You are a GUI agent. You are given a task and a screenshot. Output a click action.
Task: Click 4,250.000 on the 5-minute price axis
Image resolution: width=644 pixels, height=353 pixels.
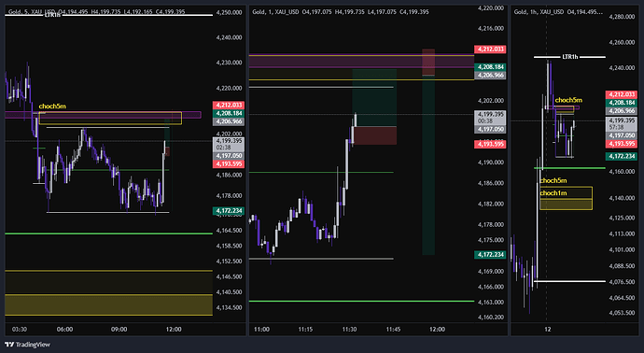(x=229, y=13)
